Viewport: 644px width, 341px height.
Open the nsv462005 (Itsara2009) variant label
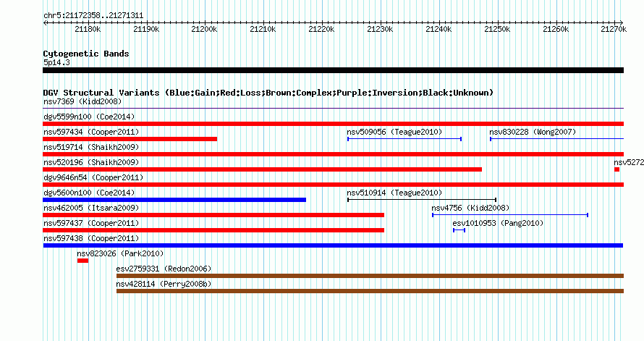tap(91, 208)
